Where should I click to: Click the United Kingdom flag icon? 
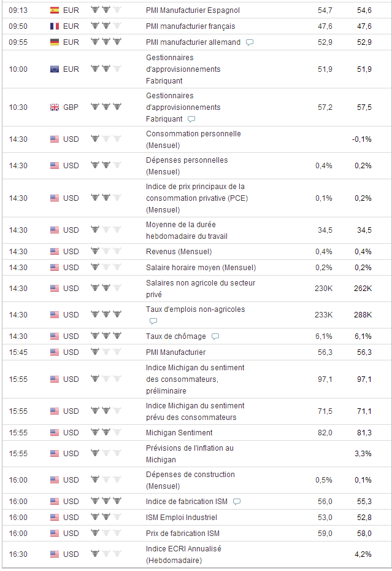click(x=55, y=107)
